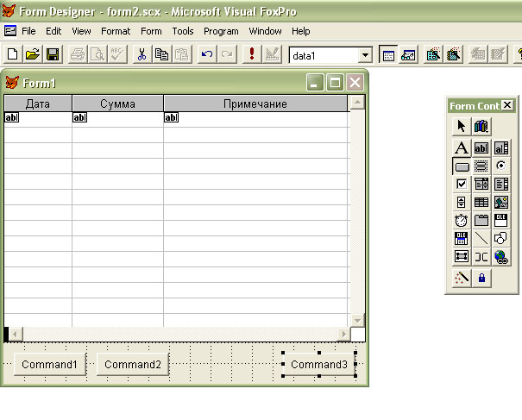
Task: Click the Run red exclamation icon
Action: tap(251, 54)
